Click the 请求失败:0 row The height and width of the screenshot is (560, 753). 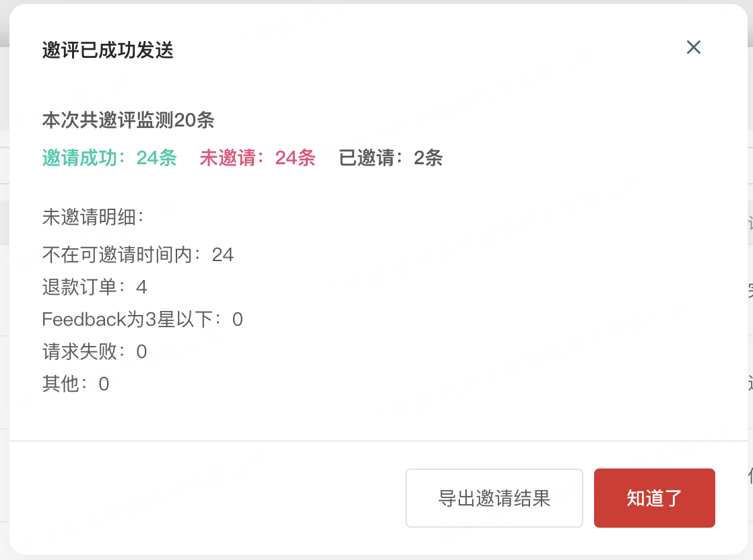pyautogui.click(x=94, y=352)
